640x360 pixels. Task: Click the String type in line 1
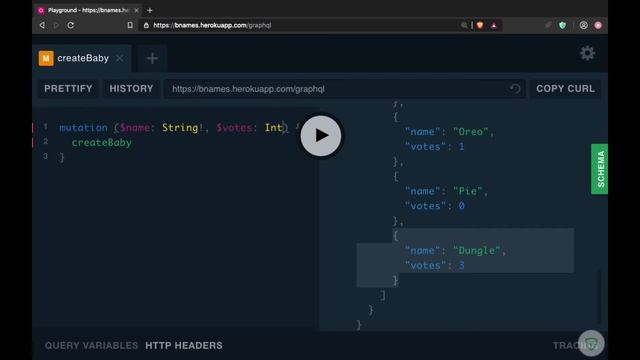click(180, 128)
